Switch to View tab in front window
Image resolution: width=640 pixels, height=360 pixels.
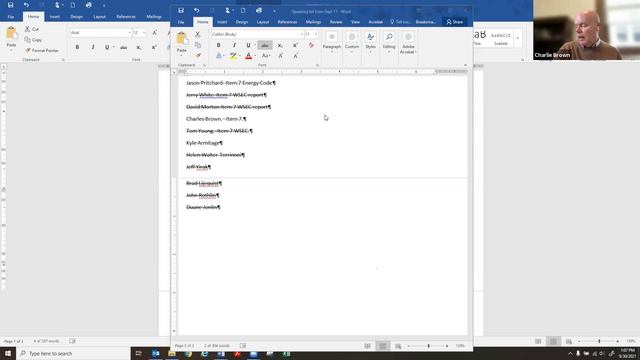point(356,22)
